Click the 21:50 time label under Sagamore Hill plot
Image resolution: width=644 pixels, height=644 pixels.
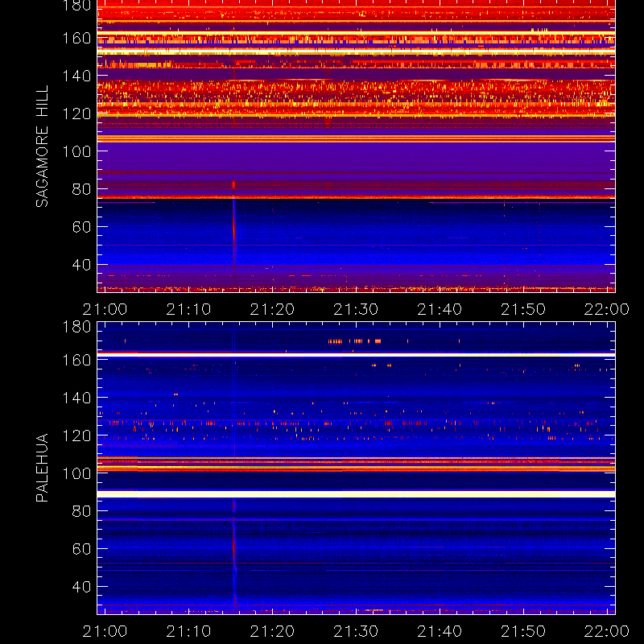pos(523,309)
